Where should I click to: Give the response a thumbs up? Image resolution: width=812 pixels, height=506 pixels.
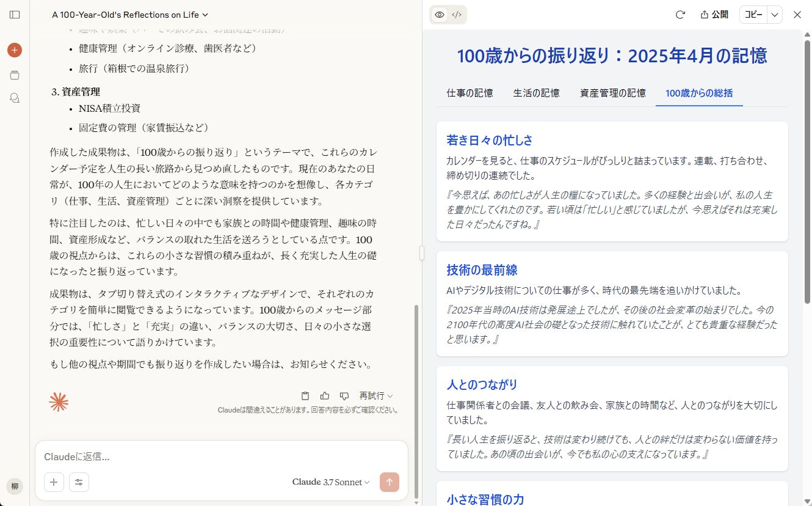click(x=325, y=396)
